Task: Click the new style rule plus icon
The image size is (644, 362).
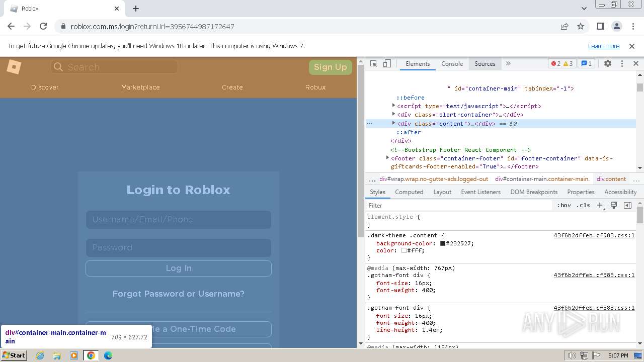Action: [600, 205]
